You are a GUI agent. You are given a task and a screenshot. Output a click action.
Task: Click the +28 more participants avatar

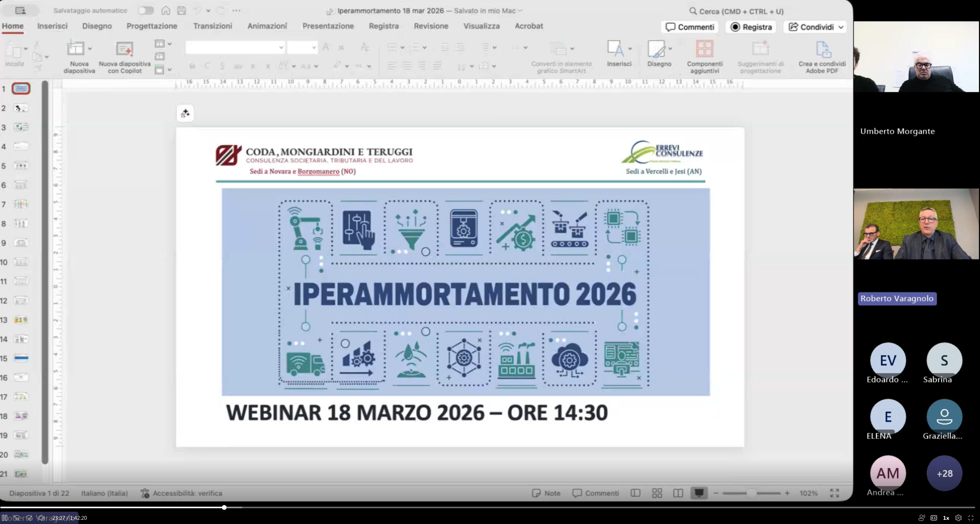[x=944, y=474]
